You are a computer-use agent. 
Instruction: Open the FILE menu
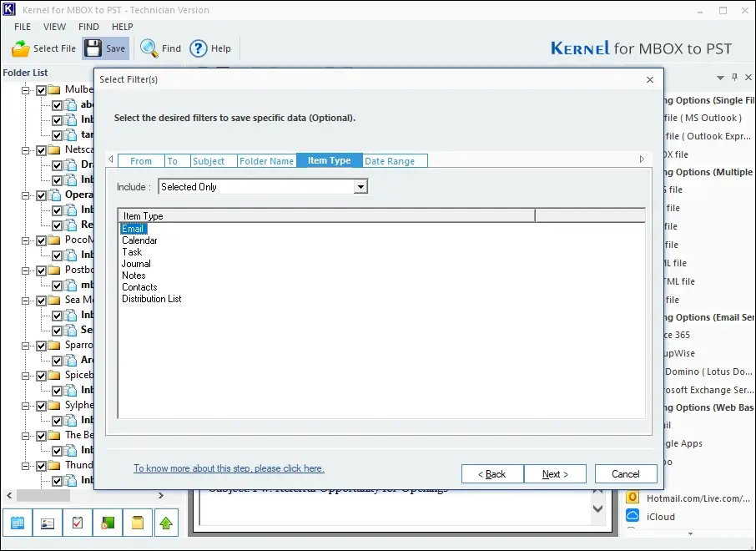click(x=23, y=27)
